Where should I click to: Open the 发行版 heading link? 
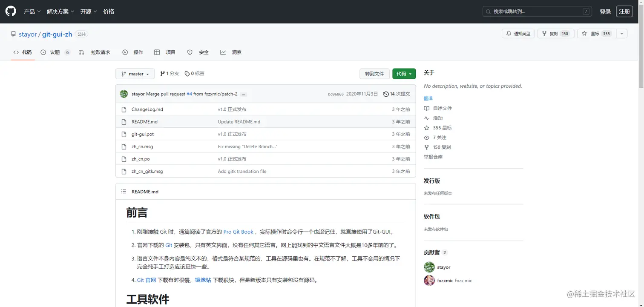pos(432,181)
